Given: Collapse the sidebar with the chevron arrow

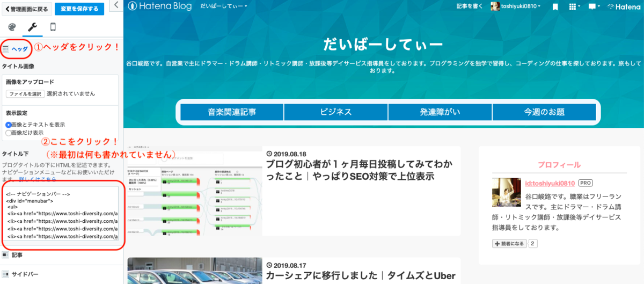Looking at the screenshot, I should point(116,5).
